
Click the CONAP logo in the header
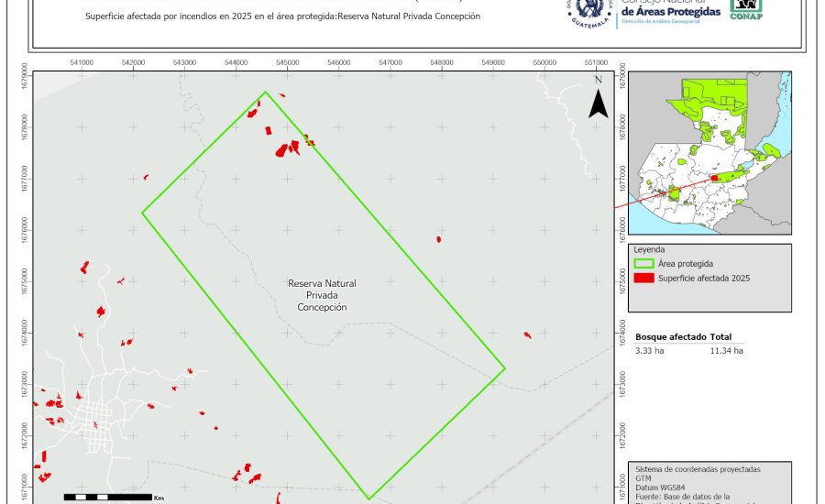[x=745, y=9]
